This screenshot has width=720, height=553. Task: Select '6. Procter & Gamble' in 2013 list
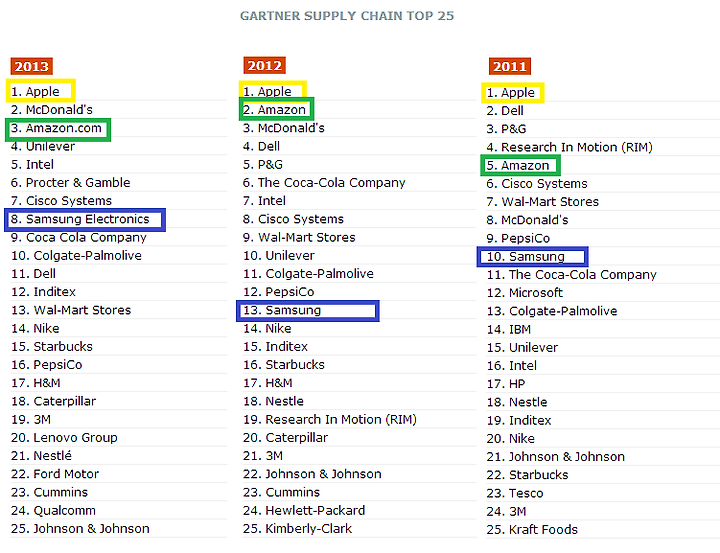tap(71, 183)
